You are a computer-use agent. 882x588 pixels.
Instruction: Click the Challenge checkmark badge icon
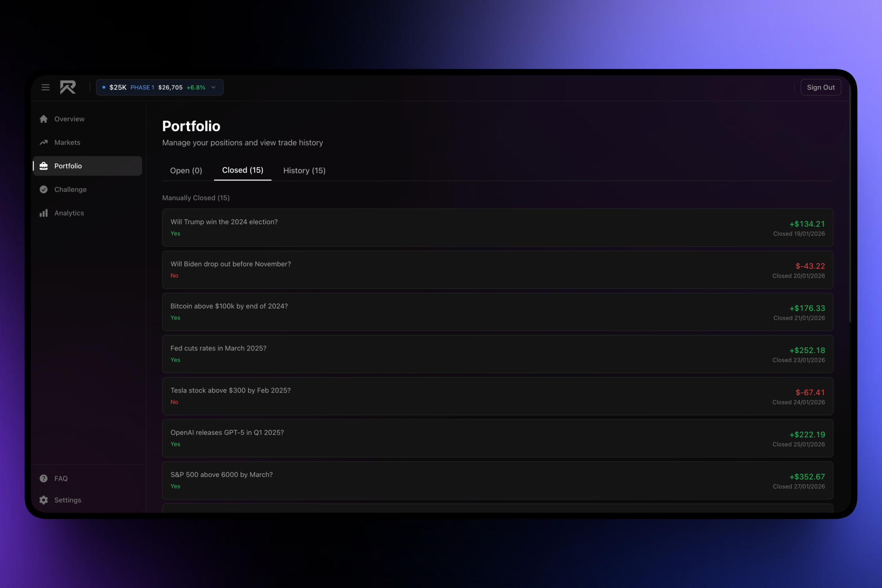coord(44,189)
